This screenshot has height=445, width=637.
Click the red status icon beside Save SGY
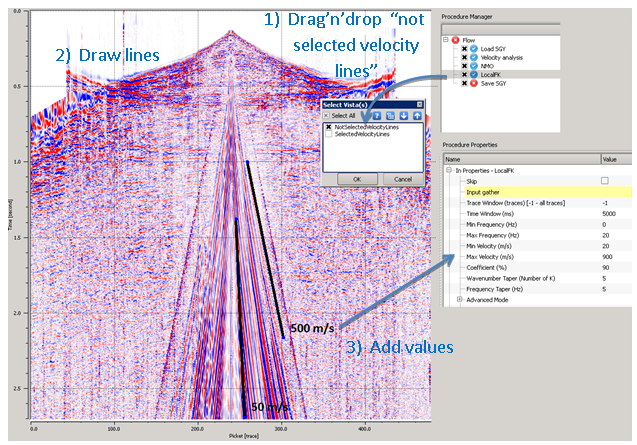tap(475, 83)
